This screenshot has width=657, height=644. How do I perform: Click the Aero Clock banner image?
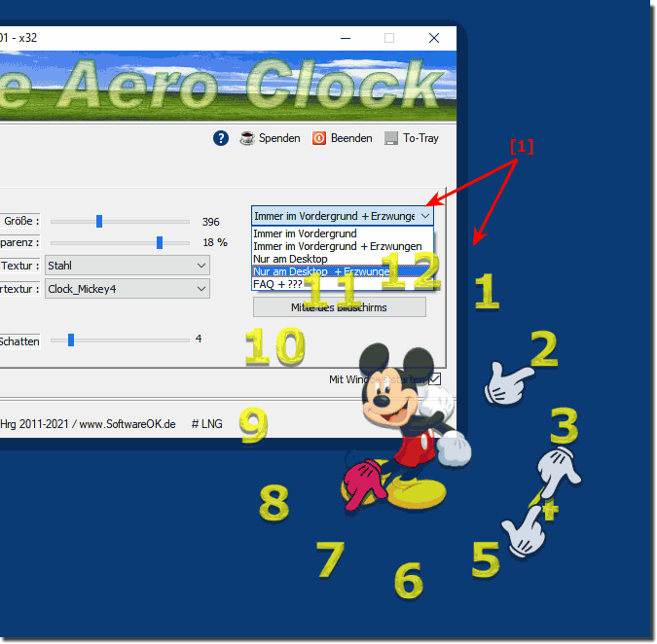228,87
